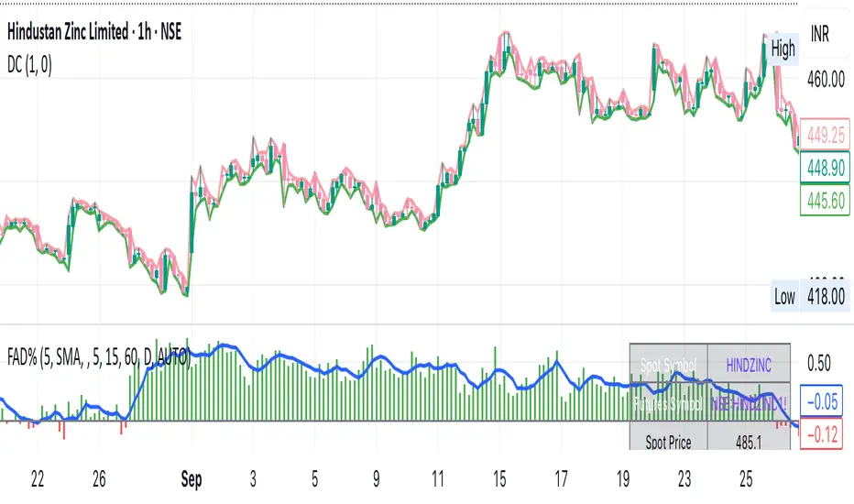Click the HINDZINC spot symbol cell
This screenshot has height=504, width=854.
[x=748, y=366]
